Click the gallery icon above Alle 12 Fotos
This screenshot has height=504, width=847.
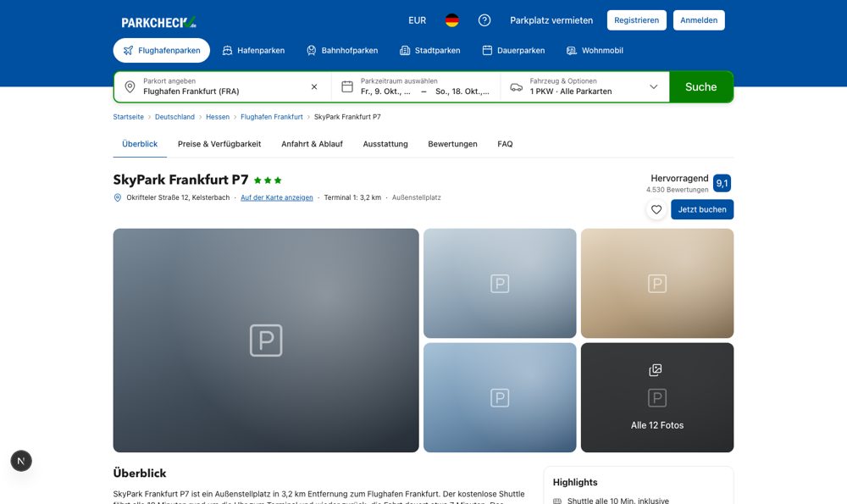[x=656, y=370]
